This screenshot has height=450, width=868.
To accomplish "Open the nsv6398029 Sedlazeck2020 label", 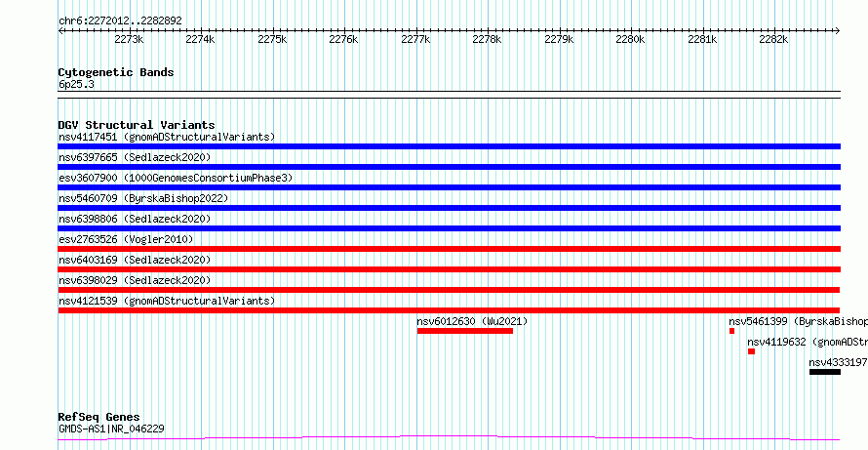I will pos(135,280).
